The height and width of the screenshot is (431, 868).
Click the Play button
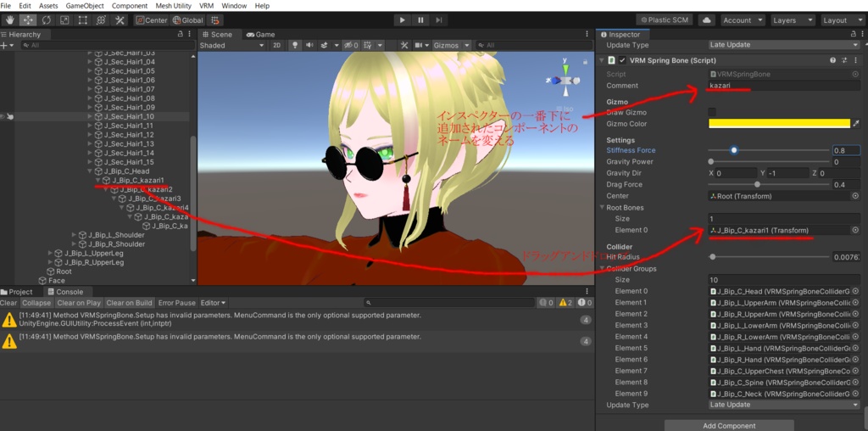point(403,20)
